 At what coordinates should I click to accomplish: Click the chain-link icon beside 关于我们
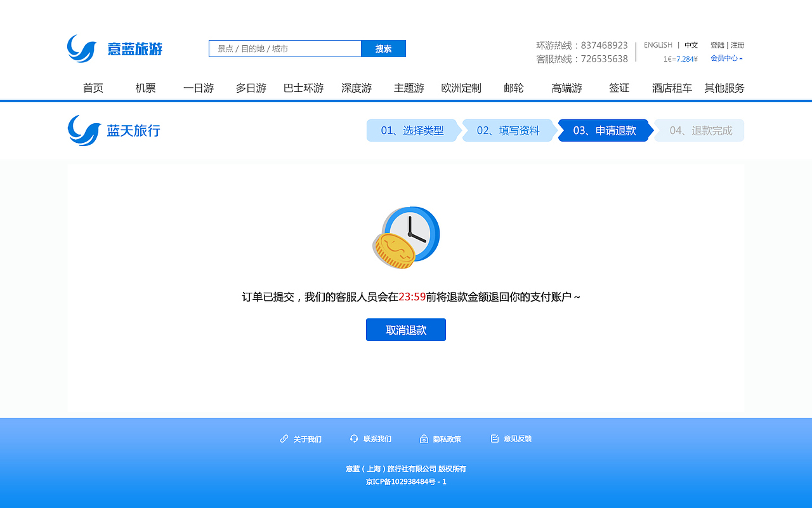coord(284,438)
